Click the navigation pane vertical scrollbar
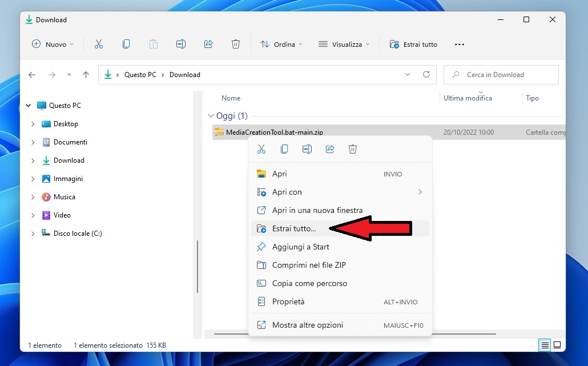 pyautogui.click(x=198, y=266)
